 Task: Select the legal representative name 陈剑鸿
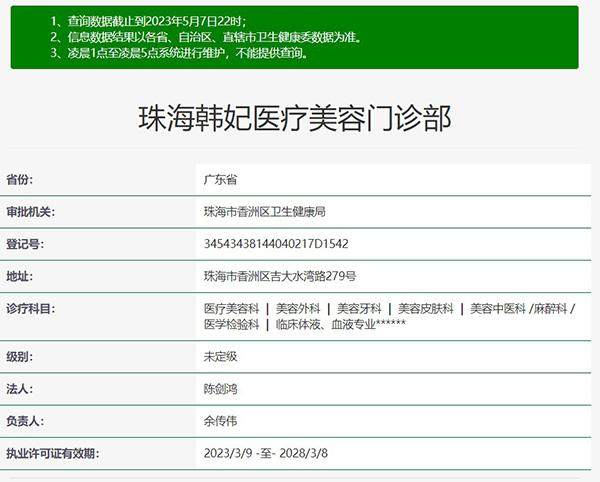pos(220,388)
